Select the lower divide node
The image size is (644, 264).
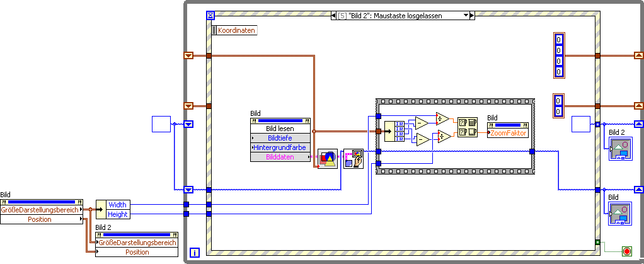pos(444,136)
